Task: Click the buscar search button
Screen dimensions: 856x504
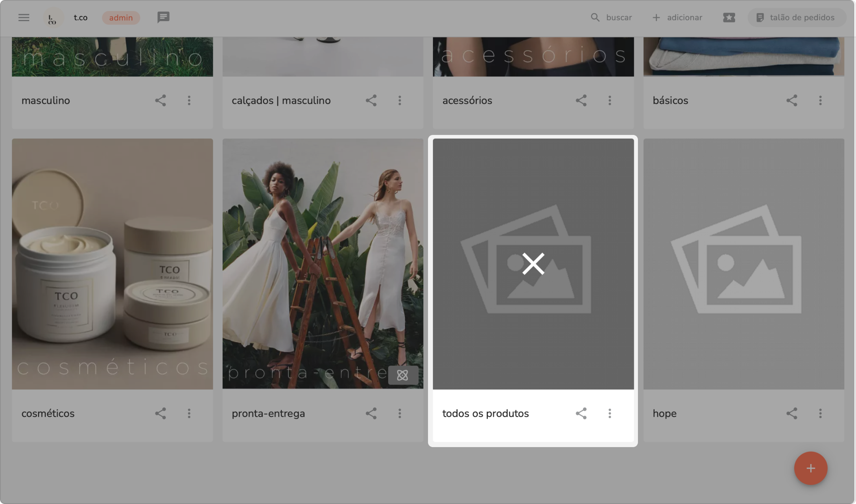Action: click(611, 17)
